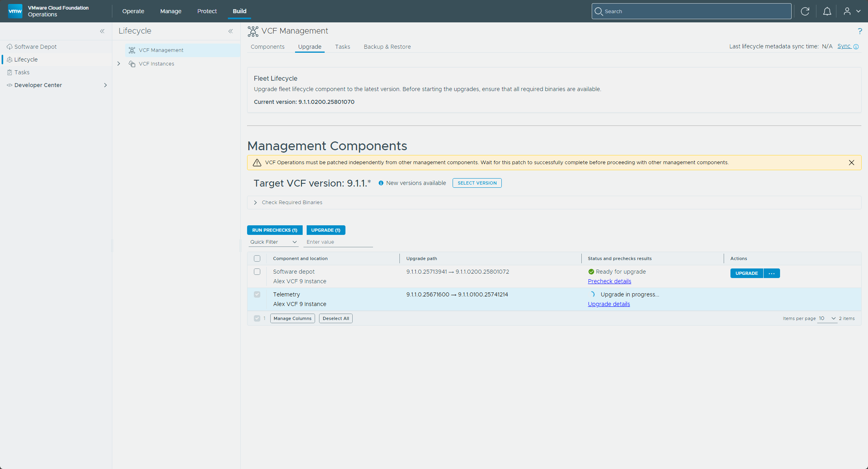Open the Upgrade details link
The image size is (868, 469).
click(x=609, y=304)
